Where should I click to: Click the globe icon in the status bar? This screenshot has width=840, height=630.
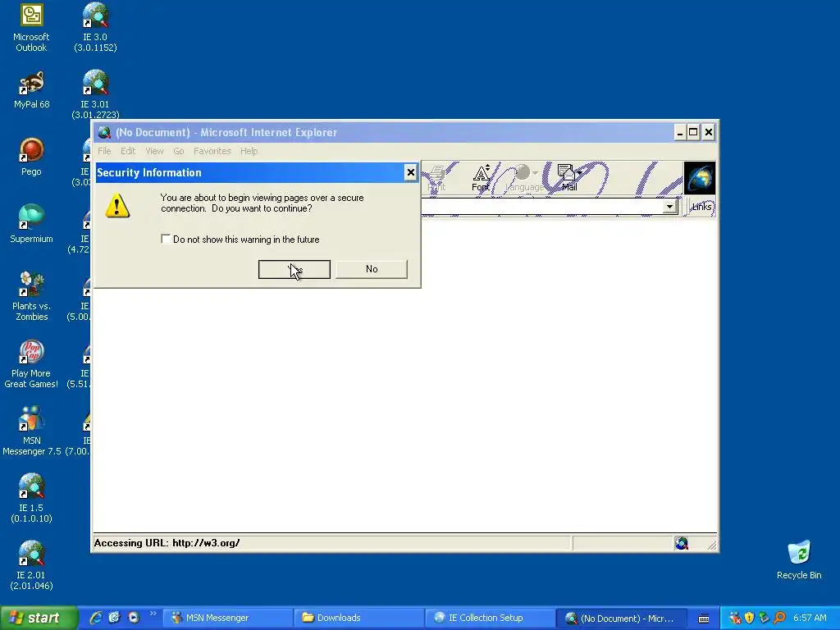coord(682,543)
